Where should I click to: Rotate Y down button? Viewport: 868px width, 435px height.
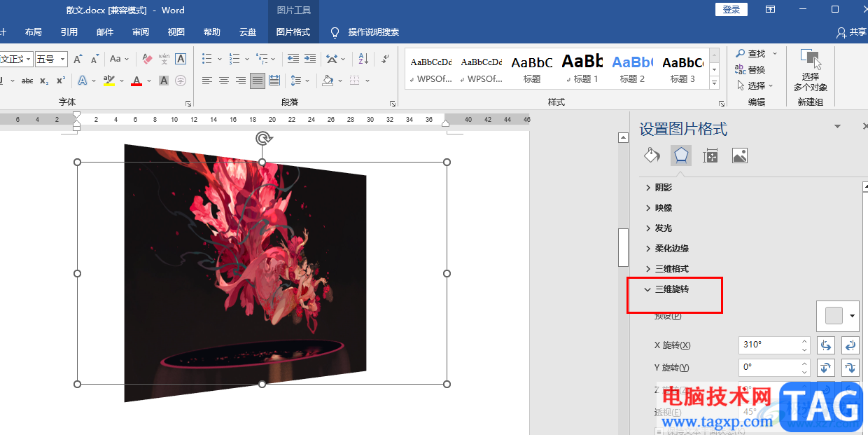click(850, 367)
